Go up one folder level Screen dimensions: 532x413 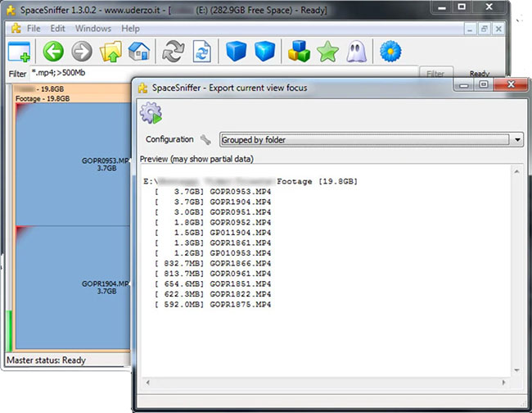pyautogui.click(x=110, y=52)
